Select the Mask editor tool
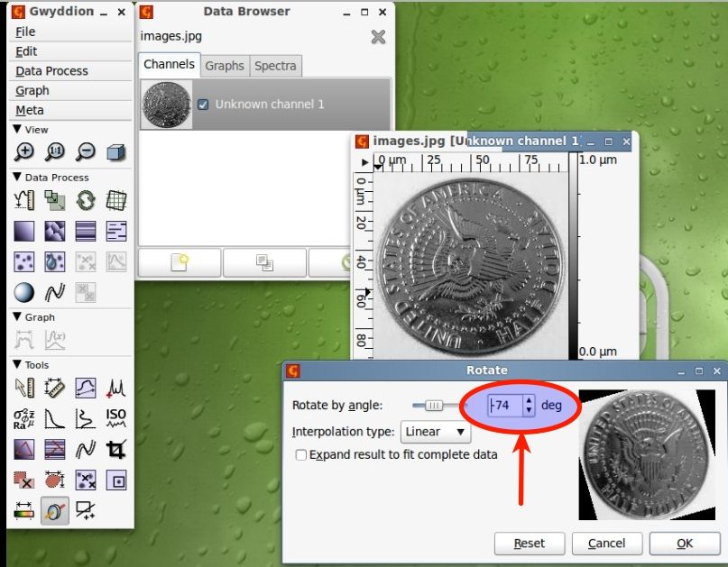This screenshot has height=567, width=728. click(x=24, y=480)
